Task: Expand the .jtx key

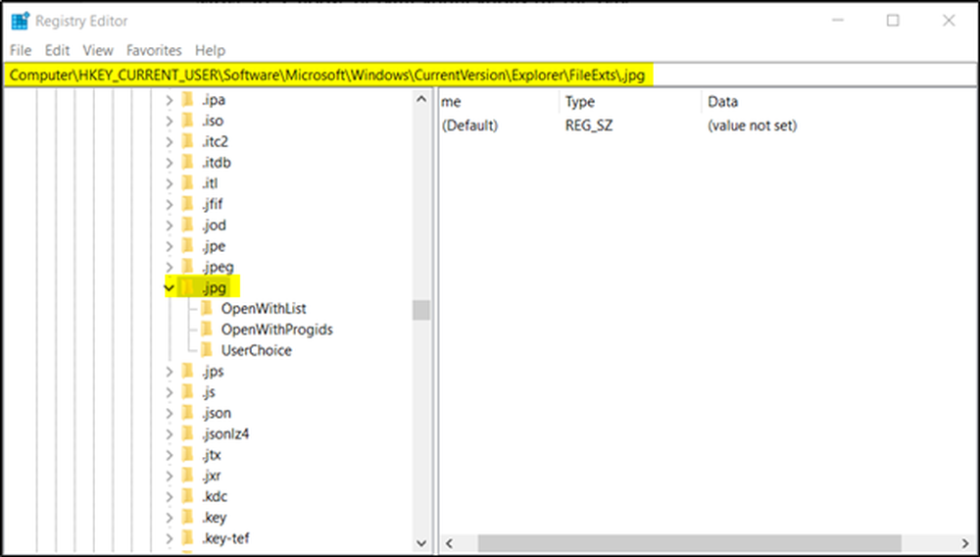Action: click(x=170, y=455)
